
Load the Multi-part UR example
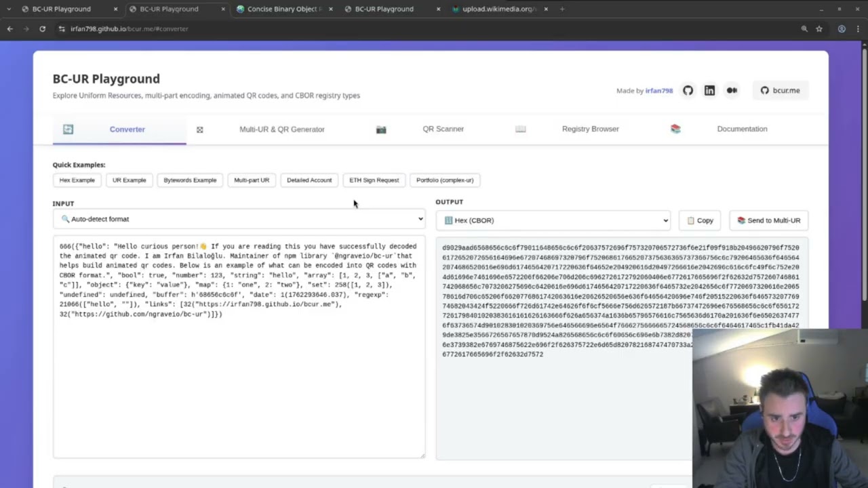coord(252,180)
